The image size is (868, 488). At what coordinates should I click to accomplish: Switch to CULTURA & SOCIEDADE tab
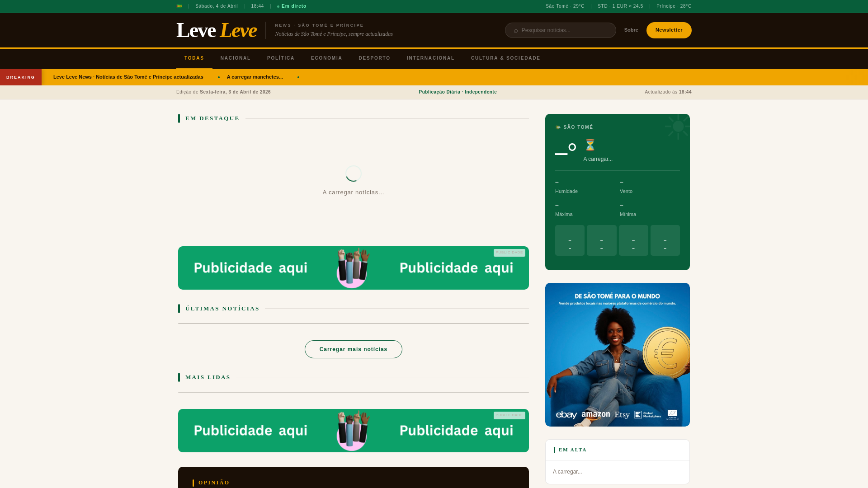505,58
